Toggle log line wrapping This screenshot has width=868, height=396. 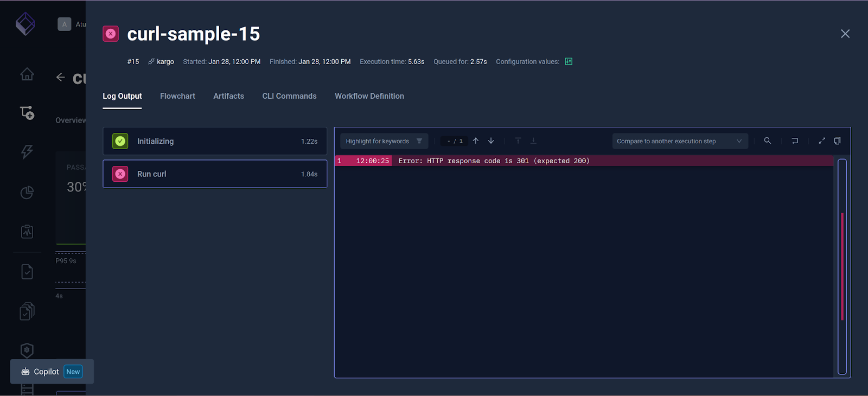click(x=795, y=141)
